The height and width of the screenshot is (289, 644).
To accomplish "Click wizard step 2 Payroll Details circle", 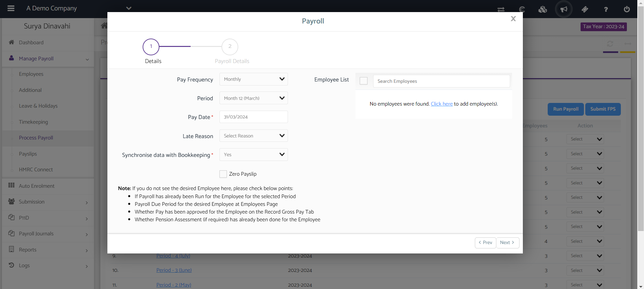I will 230,47.
